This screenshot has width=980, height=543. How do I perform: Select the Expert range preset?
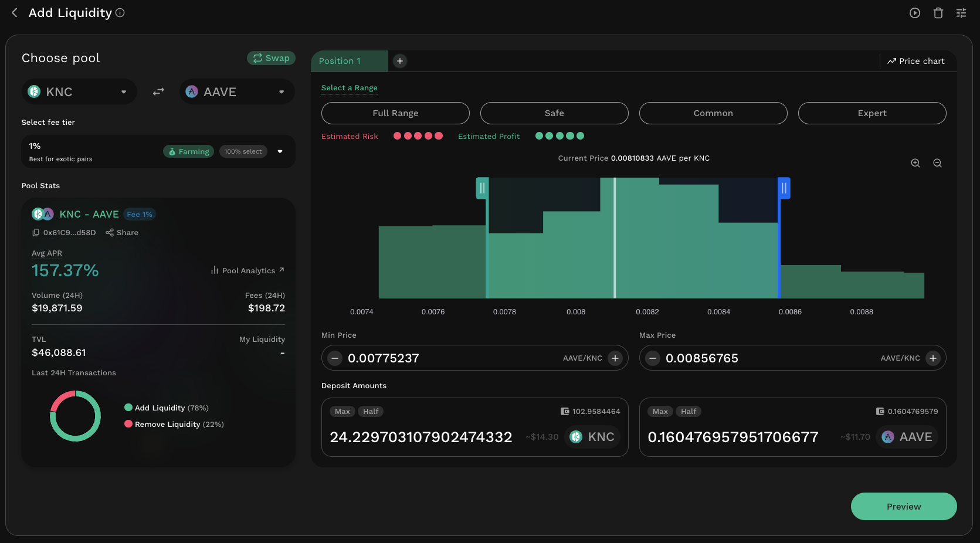click(x=872, y=113)
